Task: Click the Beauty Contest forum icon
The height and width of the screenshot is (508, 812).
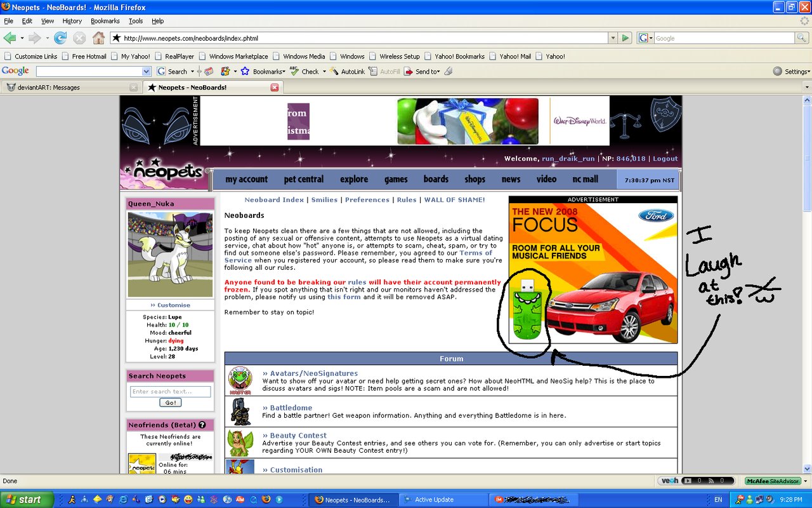Action: (240, 443)
